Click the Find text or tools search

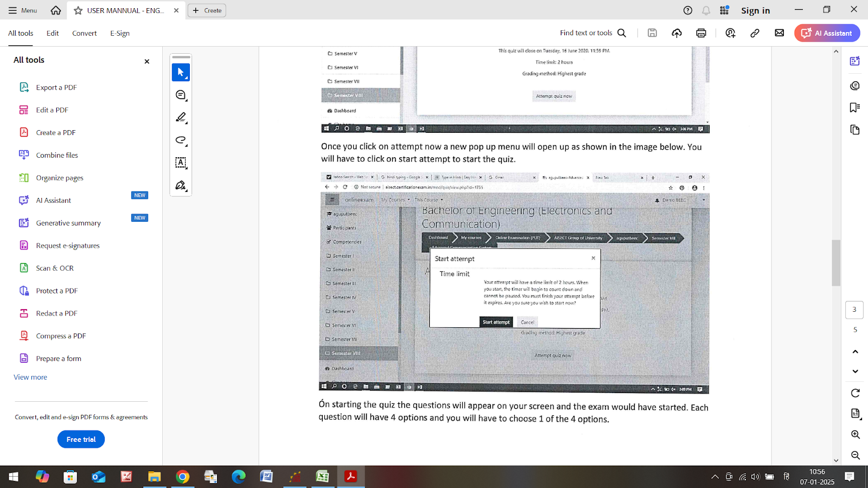point(593,33)
